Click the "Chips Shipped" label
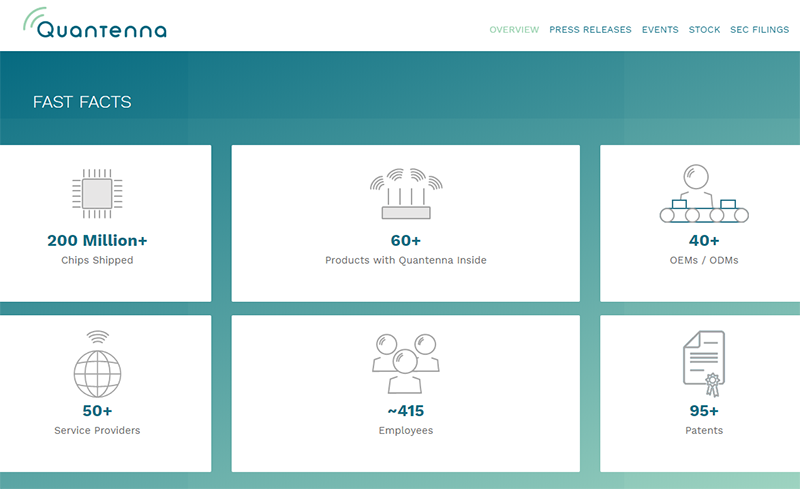Viewport: 800px width, 489px height. 97,260
